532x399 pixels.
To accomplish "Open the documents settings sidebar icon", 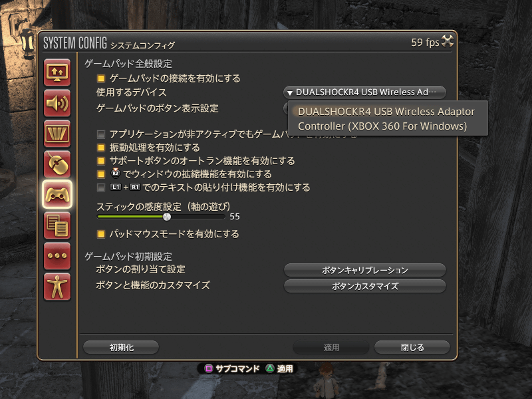I will coord(57,225).
